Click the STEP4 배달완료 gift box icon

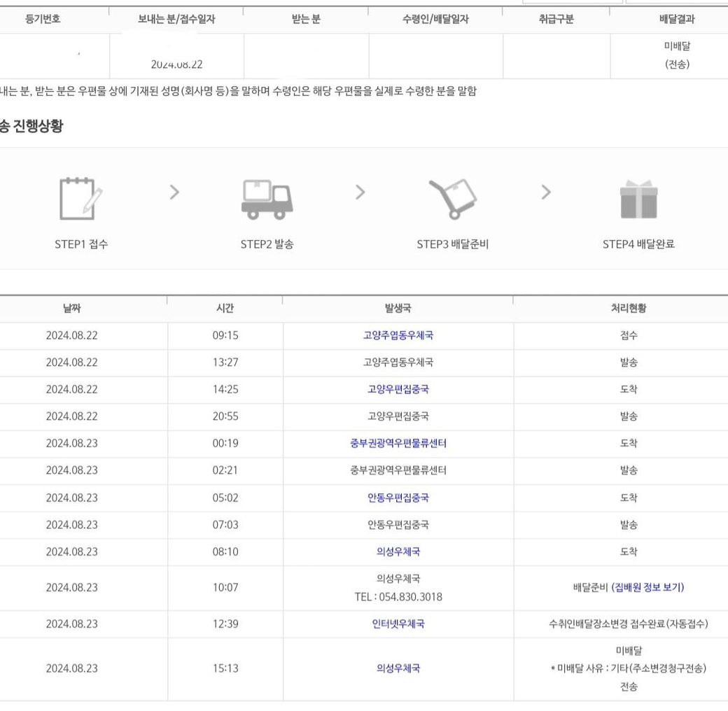coord(638,199)
